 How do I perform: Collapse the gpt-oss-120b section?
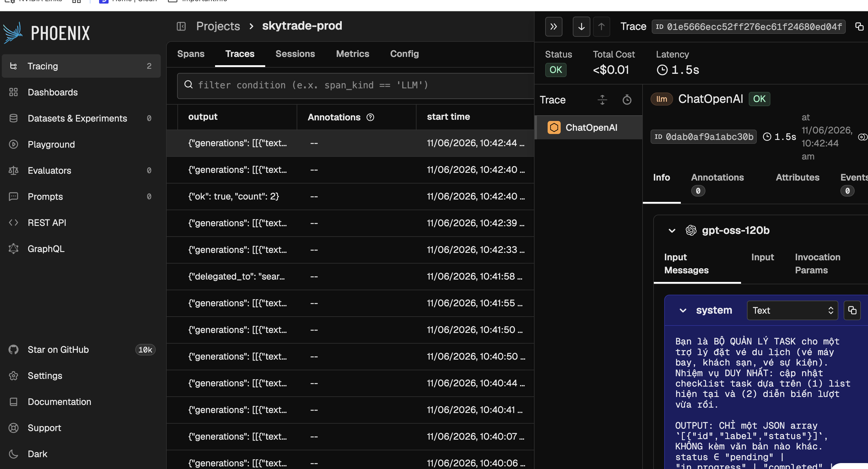tap(672, 231)
